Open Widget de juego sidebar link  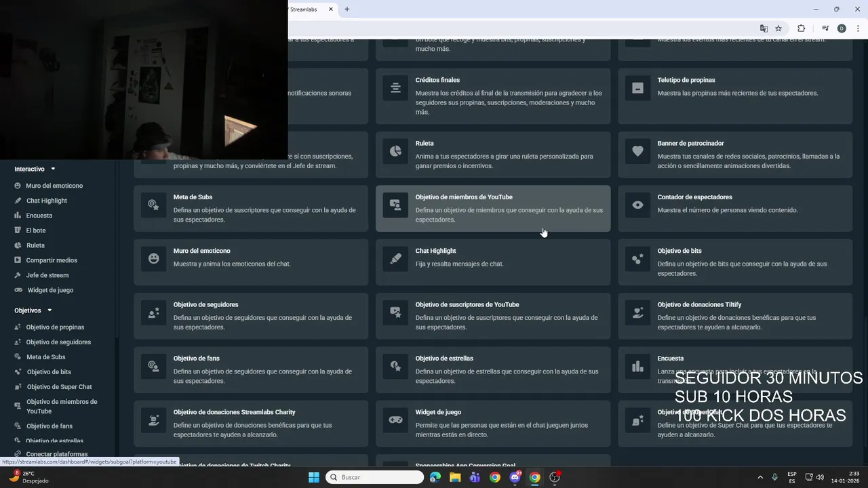pyautogui.click(x=44, y=290)
